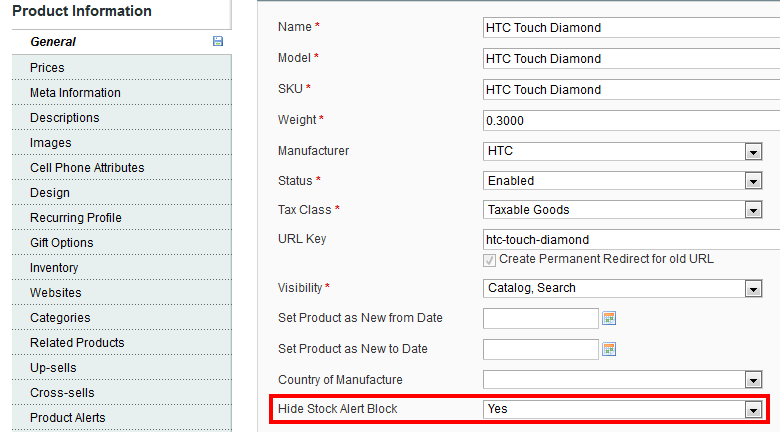The width and height of the screenshot is (780, 432).
Task: Open calendar for New to Date
Action: 608,349
